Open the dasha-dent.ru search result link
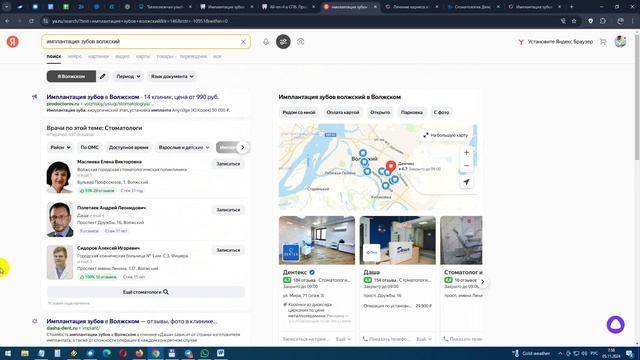This screenshot has height=360, width=640. (132, 321)
